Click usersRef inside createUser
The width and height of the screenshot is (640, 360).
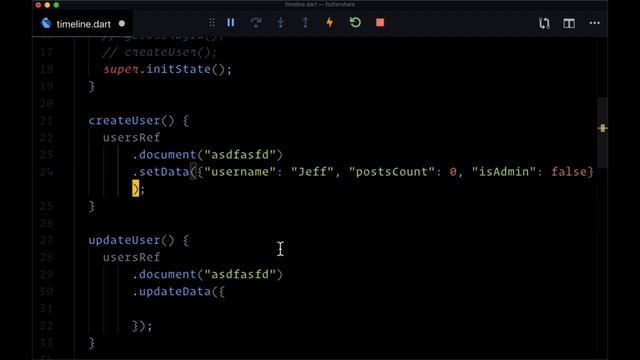click(131, 138)
